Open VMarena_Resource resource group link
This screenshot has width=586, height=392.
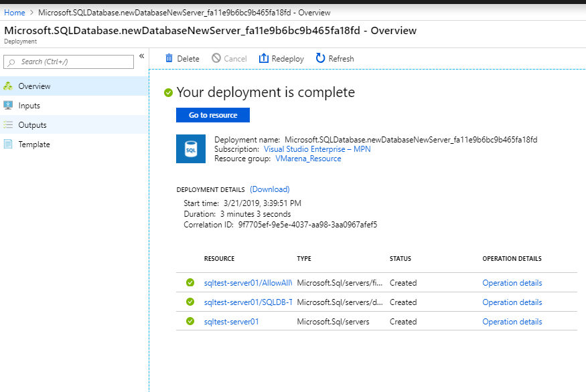click(x=308, y=159)
